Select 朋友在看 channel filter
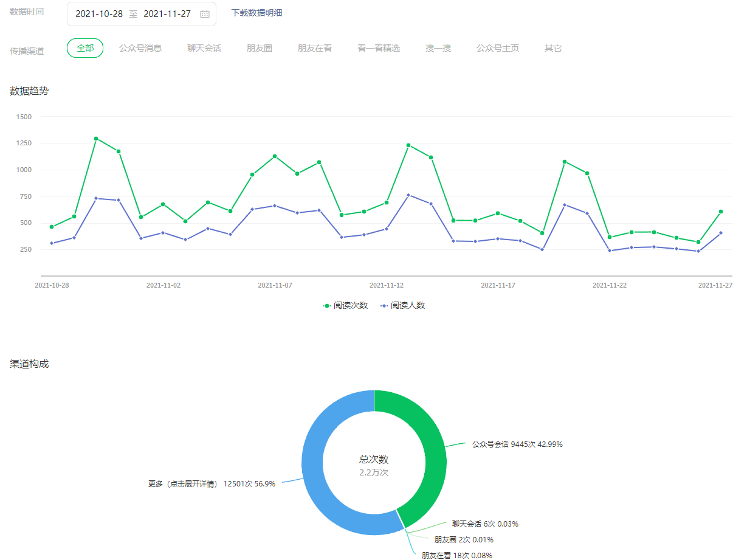This screenshot has width=747, height=560. pyautogui.click(x=315, y=48)
